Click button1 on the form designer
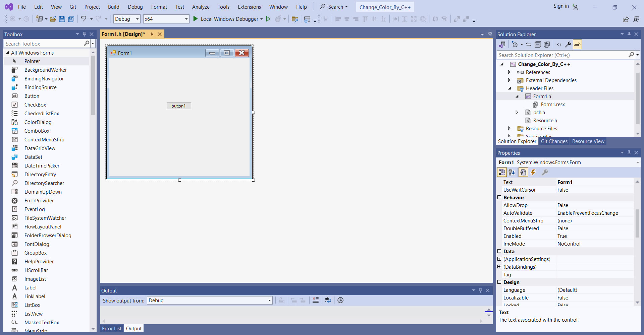 pyautogui.click(x=179, y=106)
